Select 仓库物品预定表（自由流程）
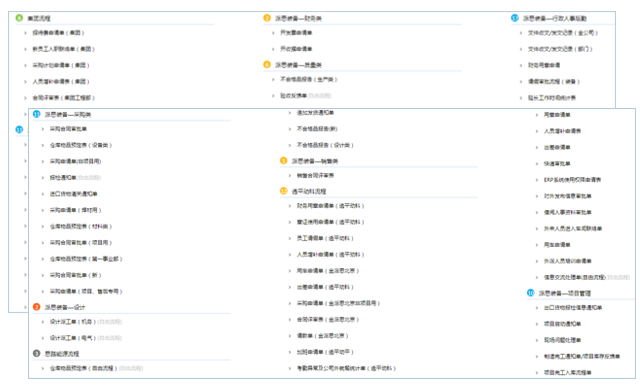Screen dimensions: 640x387 point(84,368)
